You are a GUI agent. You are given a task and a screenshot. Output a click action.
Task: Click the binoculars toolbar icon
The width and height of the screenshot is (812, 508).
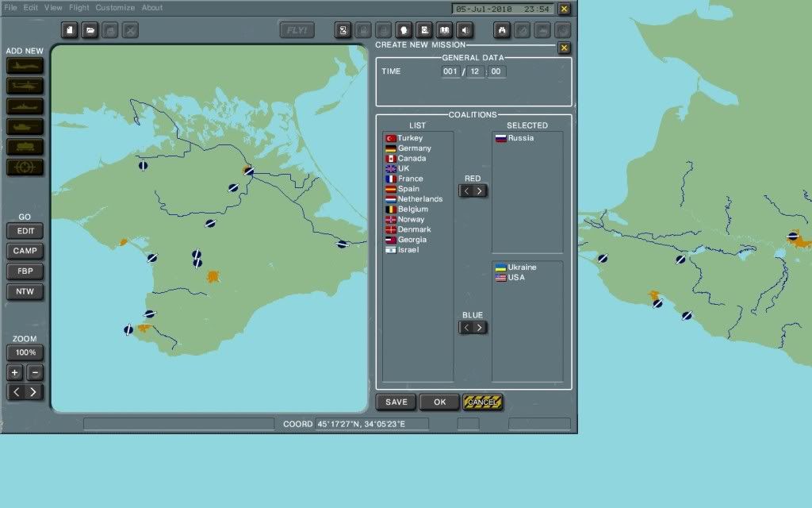503,29
